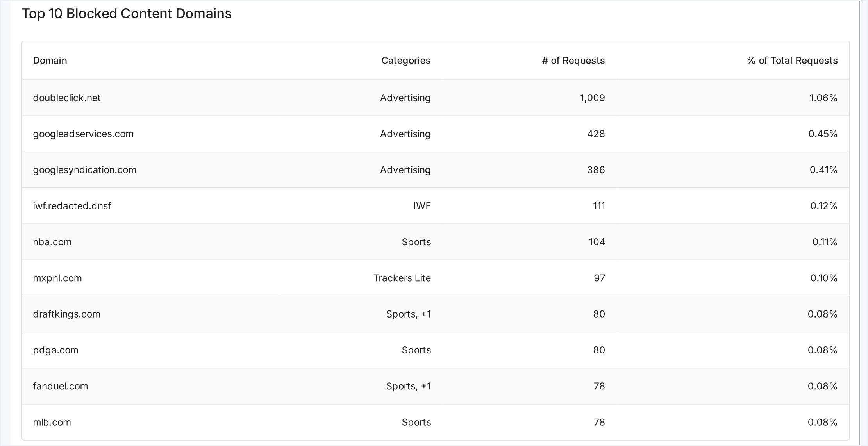Sort by # of Requests header
The image size is (868, 446).
[x=573, y=61]
